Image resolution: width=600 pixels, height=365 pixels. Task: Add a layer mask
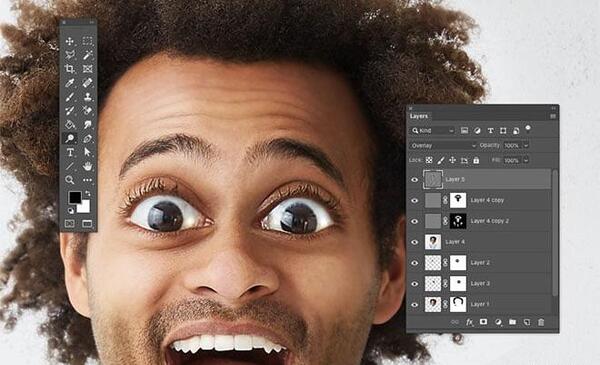coord(483,322)
